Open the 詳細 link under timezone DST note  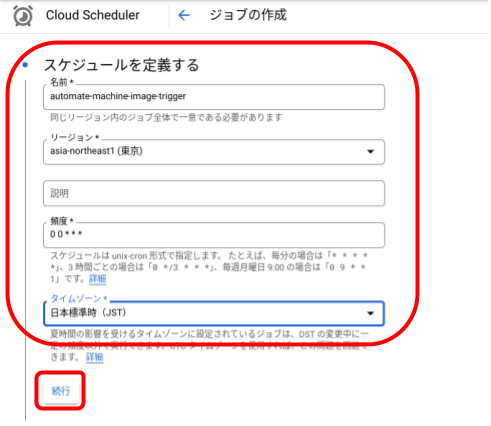tap(95, 357)
